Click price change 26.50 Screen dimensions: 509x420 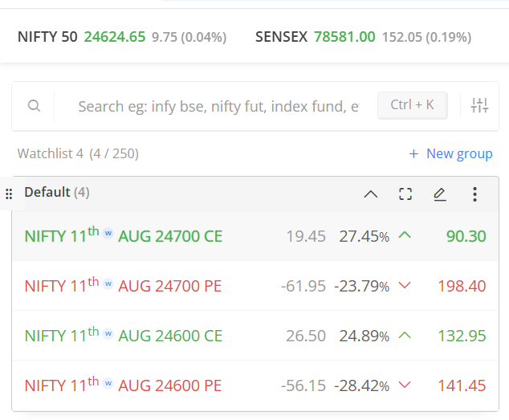pos(306,336)
